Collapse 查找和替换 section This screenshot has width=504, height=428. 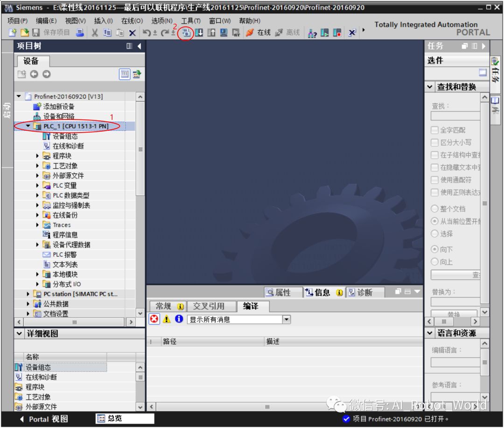click(429, 87)
